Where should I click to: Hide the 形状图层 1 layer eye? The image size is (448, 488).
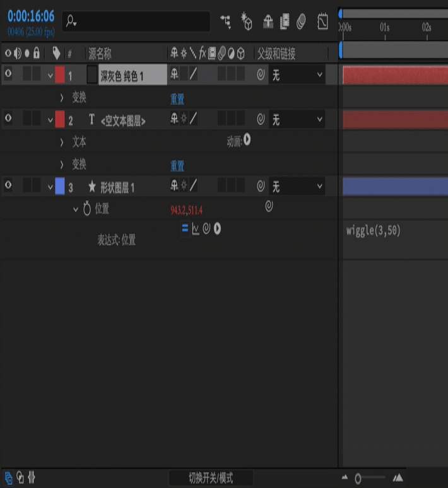pyautogui.click(x=8, y=185)
